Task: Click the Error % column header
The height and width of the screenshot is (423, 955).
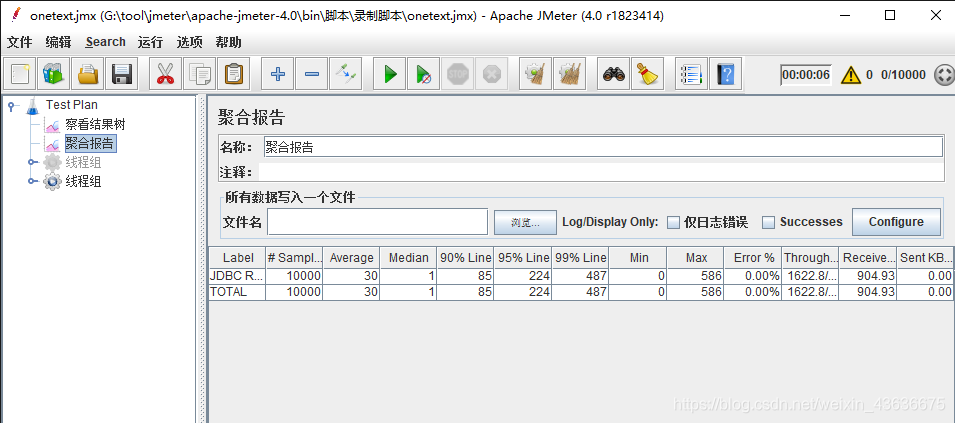Action: pyautogui.click(x=753, y=257)
